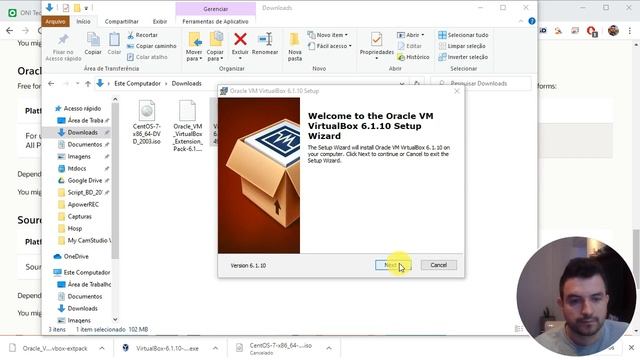The height and width of the screenshot is (360, 640).
Task: Click Copiar caminho in ribbon
Action: click(151, 46)
